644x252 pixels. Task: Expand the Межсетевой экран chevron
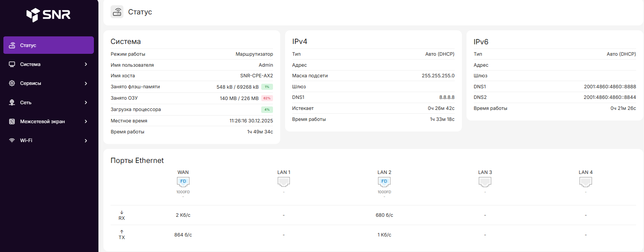click(86, 121)
